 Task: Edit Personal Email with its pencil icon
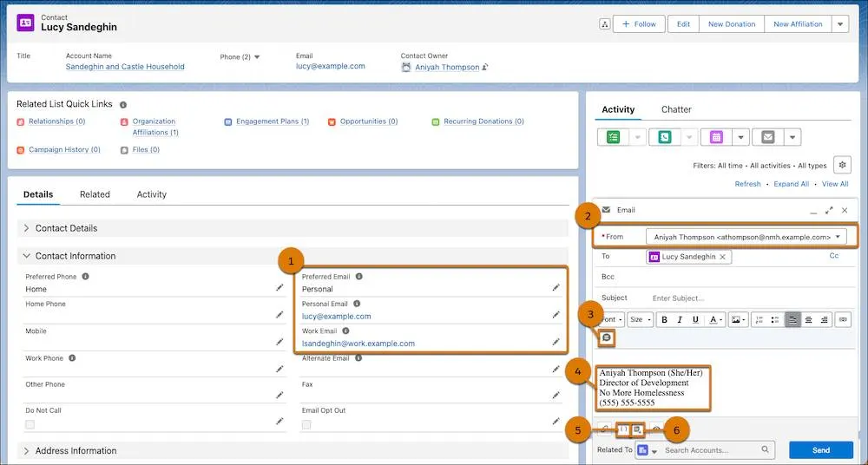pos(556,315)
